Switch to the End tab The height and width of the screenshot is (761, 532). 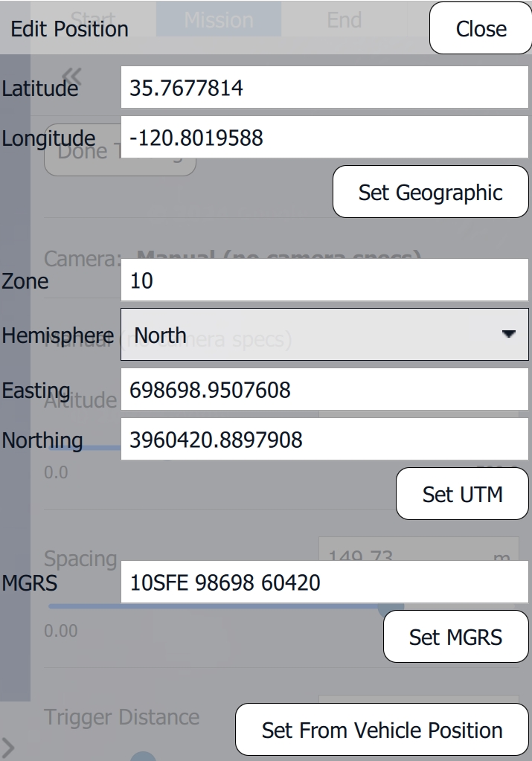click(344, 19)
